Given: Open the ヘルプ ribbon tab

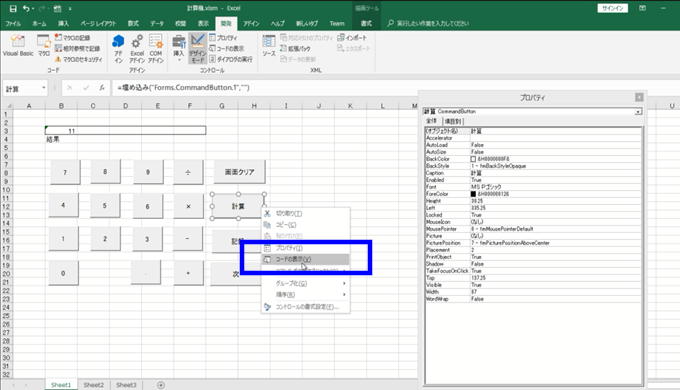Looking at the screenshot, I should pyautogui.click(x=278, y=23).
